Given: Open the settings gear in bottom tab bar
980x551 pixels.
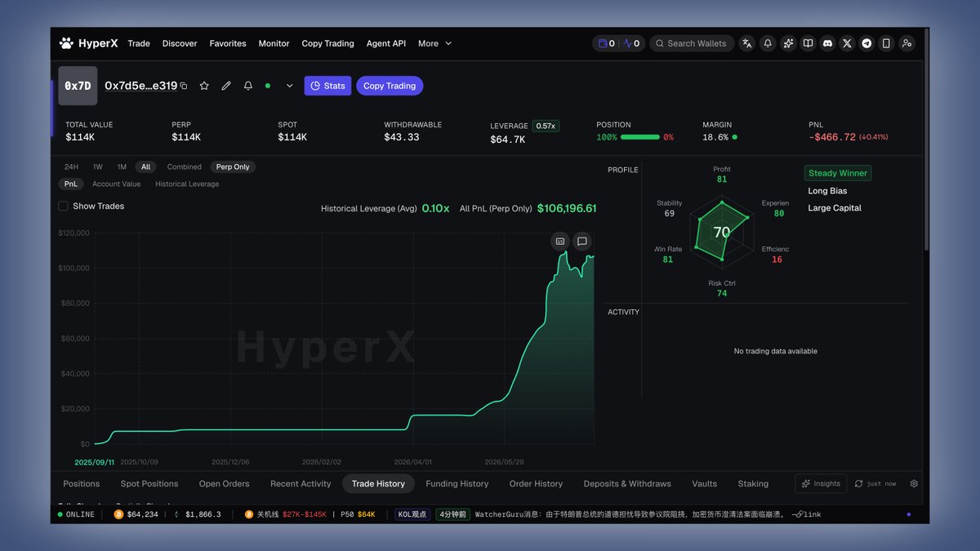Looking at the screenshot, I should click(x=914, y=483).
